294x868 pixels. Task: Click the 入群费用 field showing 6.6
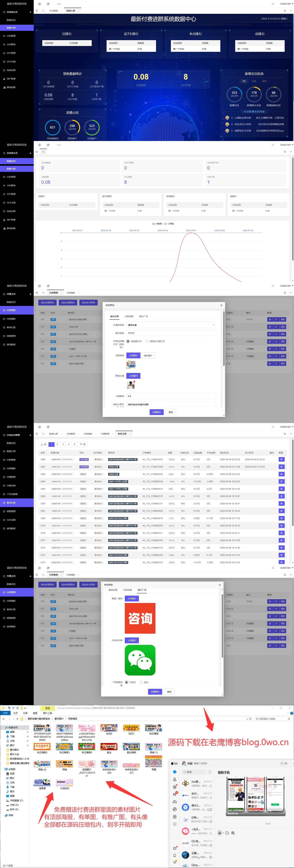[x=171, y=396]
